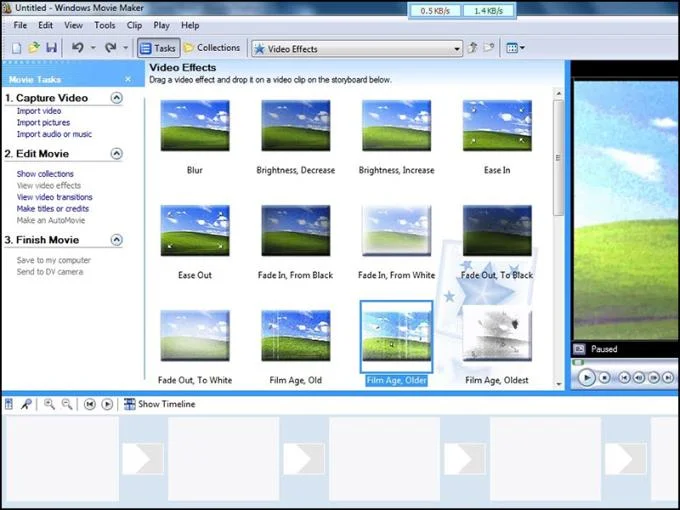Create a new project with the blank page icon
The width and height of the screenshot is (680, 510).
coord(16,48)
